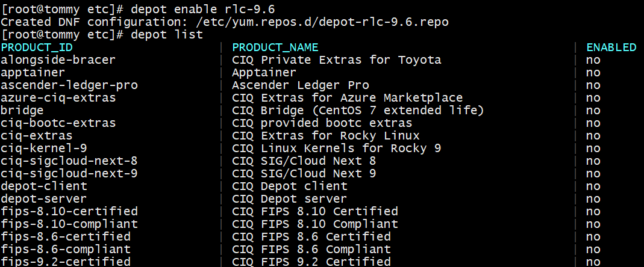Click the ENABLED column header
Screen dimensions: 644x267
tap(611, 47)
